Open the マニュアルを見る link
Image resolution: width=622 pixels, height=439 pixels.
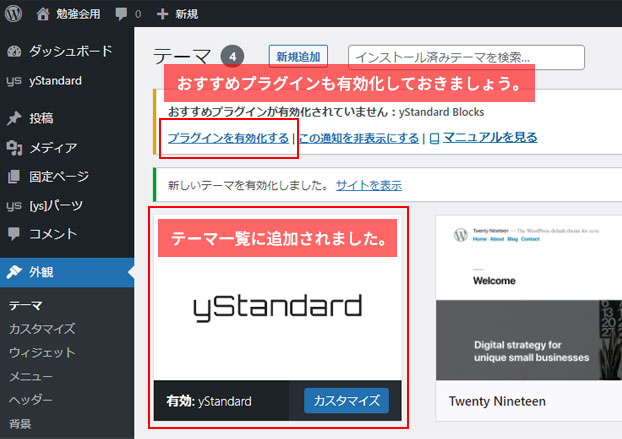(490, 137)
